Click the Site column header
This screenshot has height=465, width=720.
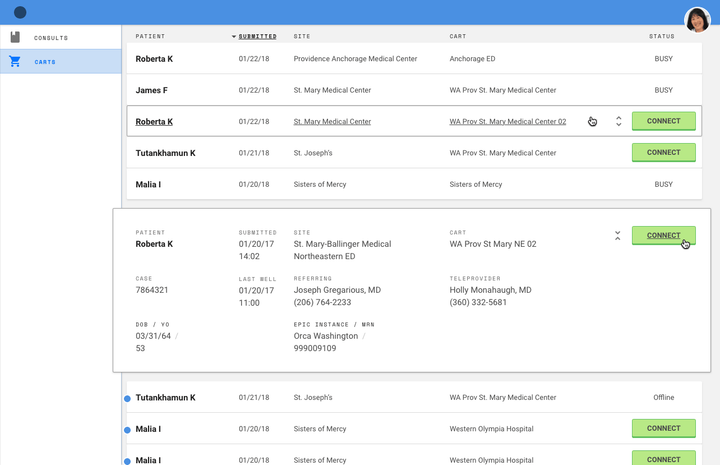coord(302,36)
